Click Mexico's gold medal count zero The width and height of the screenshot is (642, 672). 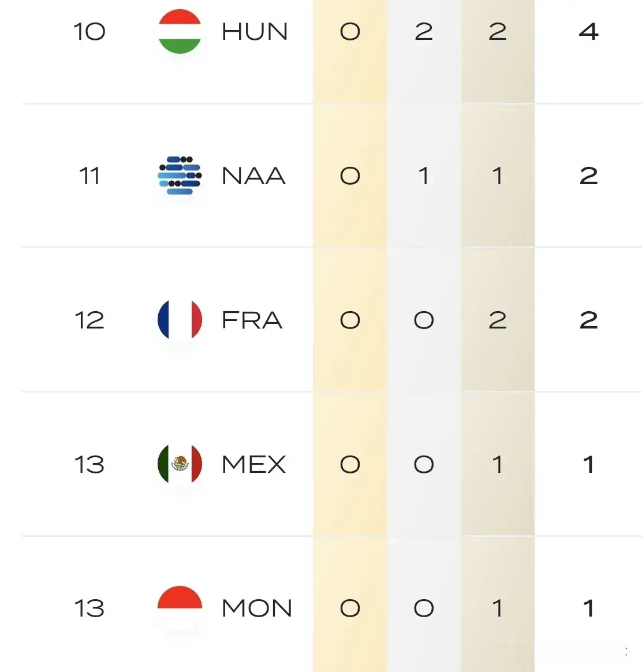[350, 465]
